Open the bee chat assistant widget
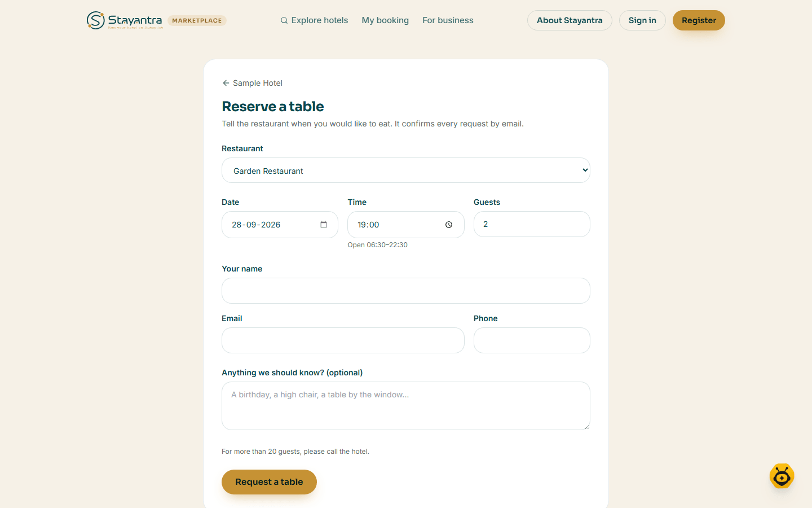Viewport: 812px width, 508px height. (x=782, y=477)
